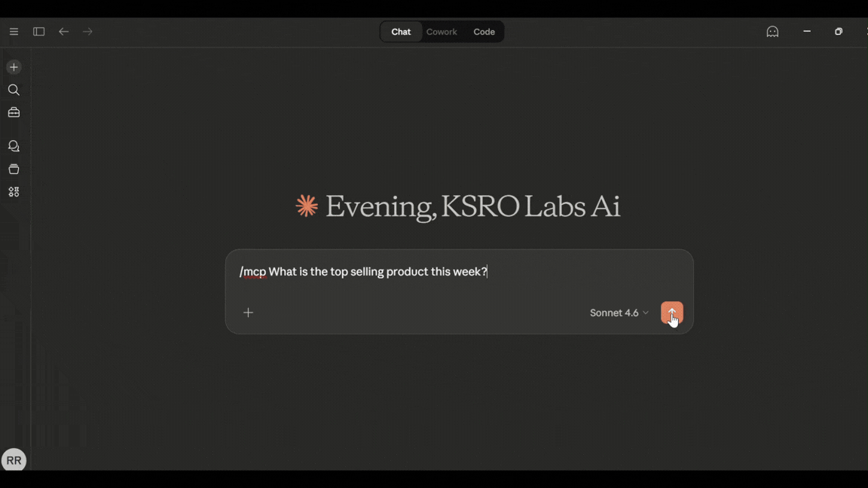This screenshot has width=868, height=488.
Task: Switch to the Code tab
Action: 484,31
